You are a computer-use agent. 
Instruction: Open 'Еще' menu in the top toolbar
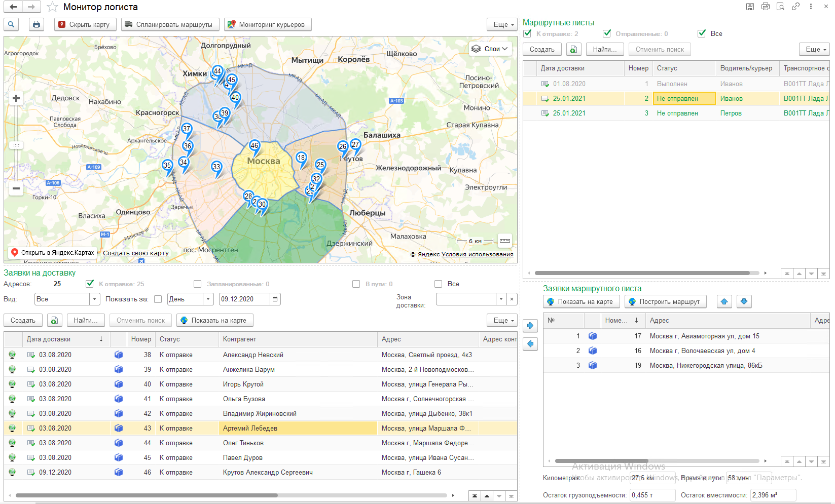click(x=502, y=24)
